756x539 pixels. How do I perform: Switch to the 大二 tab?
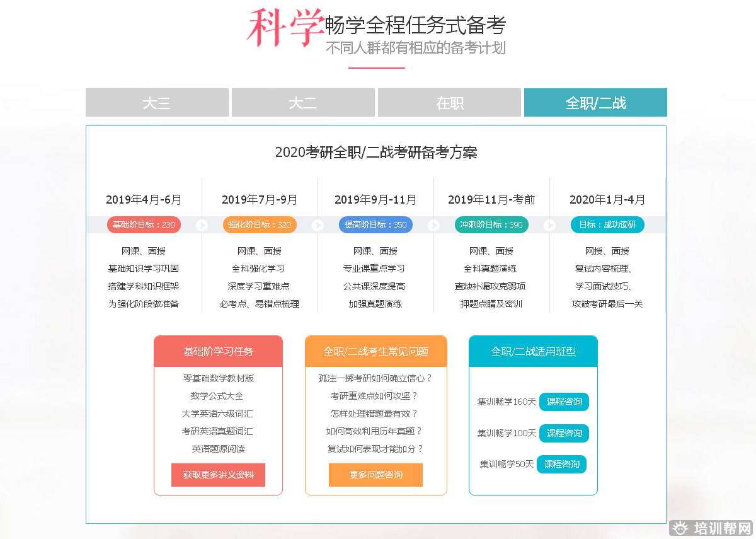tap(303, 103)
